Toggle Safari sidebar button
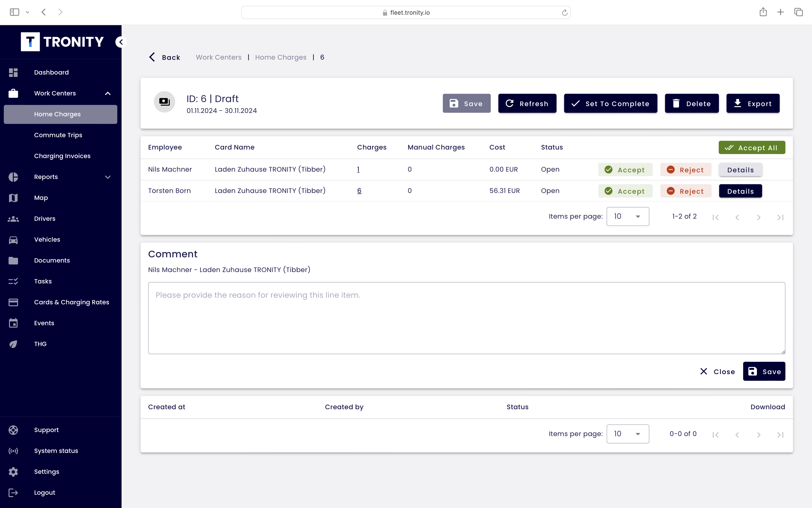This screenshot has height=508, width=812. point(14,12)
